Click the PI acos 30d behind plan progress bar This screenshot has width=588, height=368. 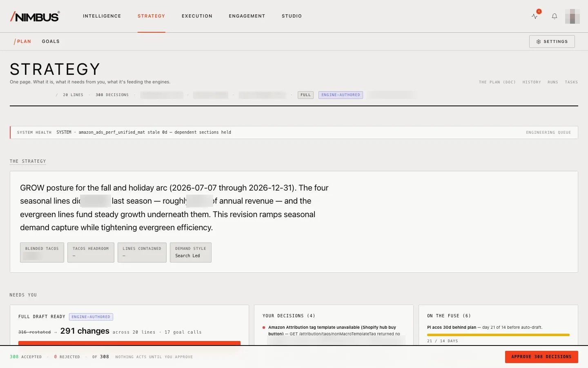click(x=498, y=335)
